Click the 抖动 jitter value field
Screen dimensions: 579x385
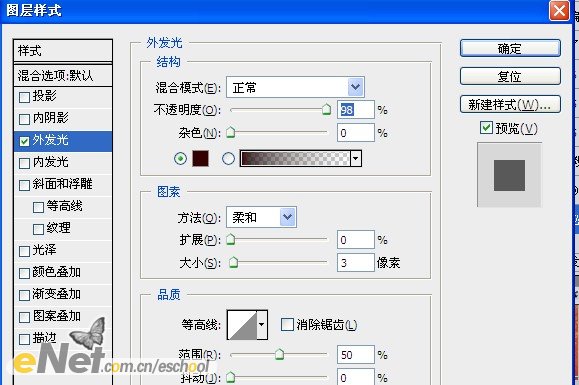point(356,377)
